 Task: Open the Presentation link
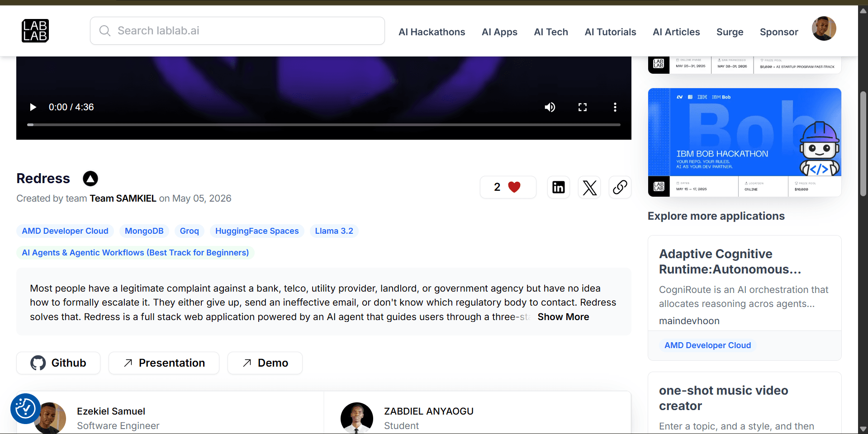(164, 363)
